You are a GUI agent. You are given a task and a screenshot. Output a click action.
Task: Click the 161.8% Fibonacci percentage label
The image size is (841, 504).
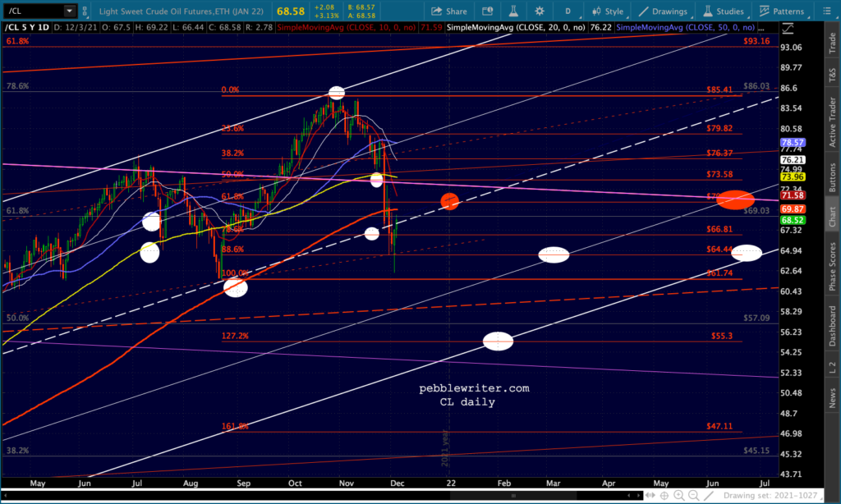235,426
